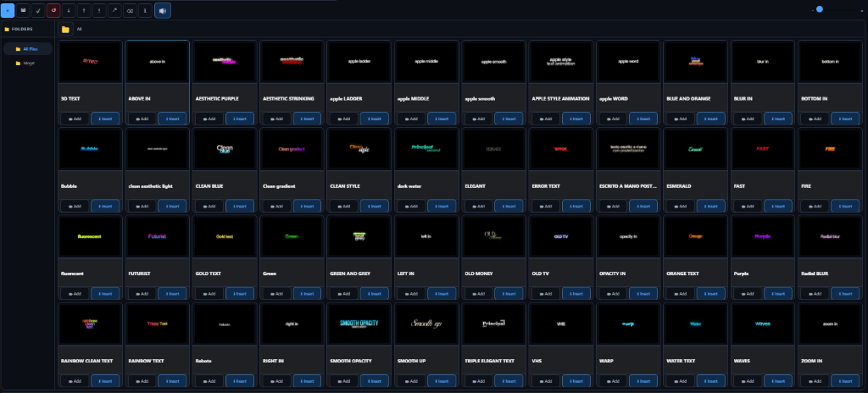Click the up arrow toolbar icon
The image size is (868, 393).
(84, 10)
